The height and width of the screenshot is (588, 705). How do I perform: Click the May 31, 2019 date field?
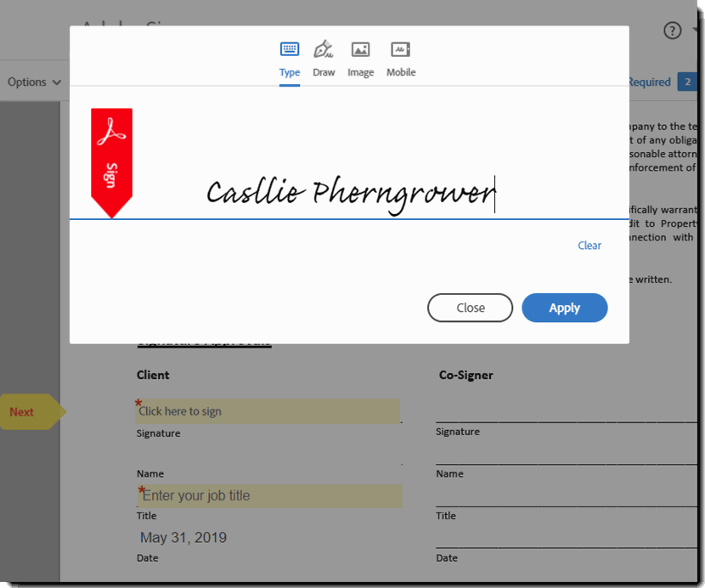pyautogui.click(x=183, y=537)
